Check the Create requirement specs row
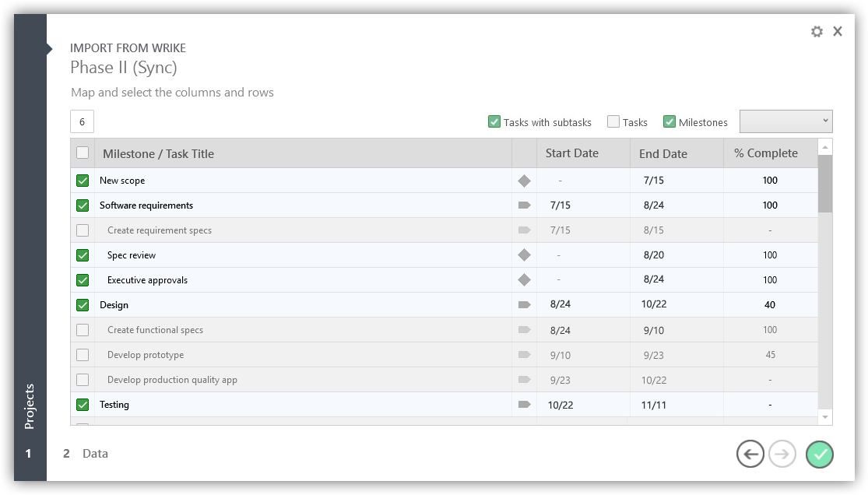The image size is (868, 495). click(x=83, y=230)
